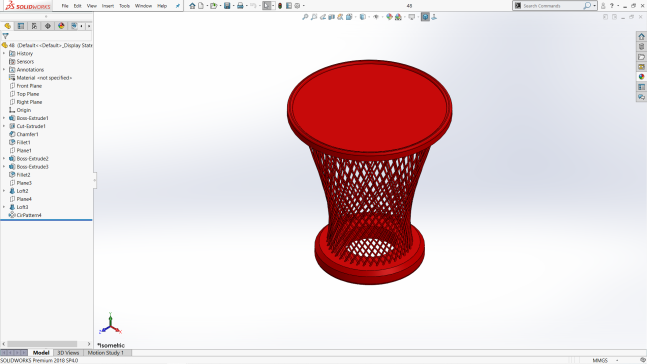Click the Zoom to Fit icon
This screenshot has width=647, height=364.
tap(305, 17)
